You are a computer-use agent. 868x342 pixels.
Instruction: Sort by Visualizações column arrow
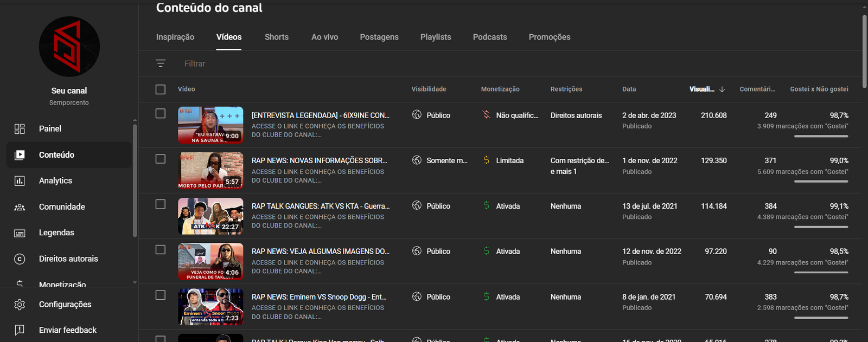(x=722, y=89)
